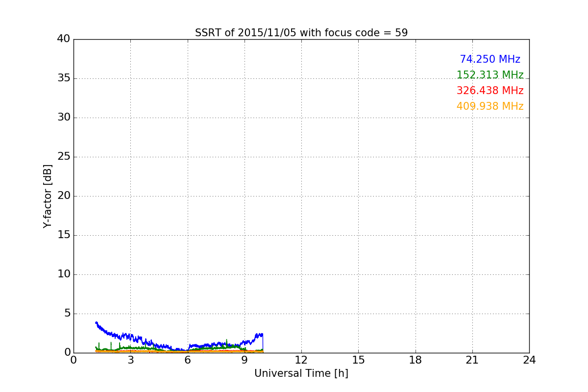Click the x-axis tick label 15
588x392 pixels.
[x=358, y=360]
